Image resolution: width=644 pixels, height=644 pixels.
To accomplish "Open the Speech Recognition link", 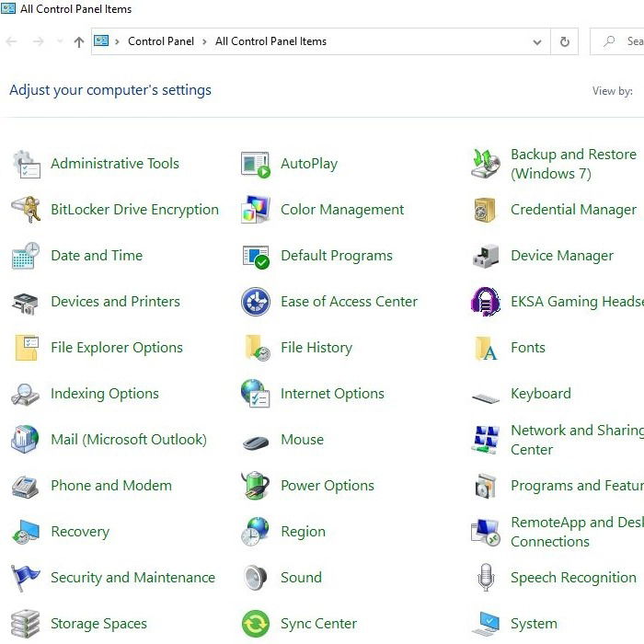I will (x=573, y=578).
